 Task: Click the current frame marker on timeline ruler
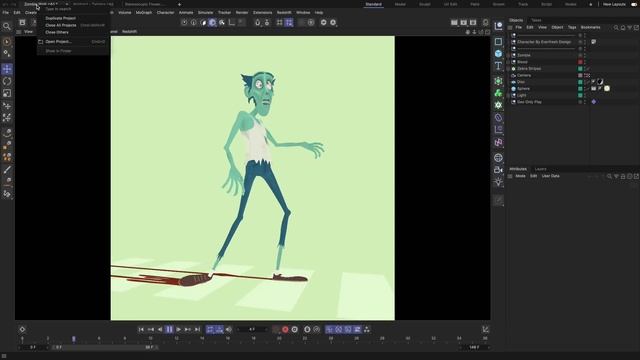(73, 339)
